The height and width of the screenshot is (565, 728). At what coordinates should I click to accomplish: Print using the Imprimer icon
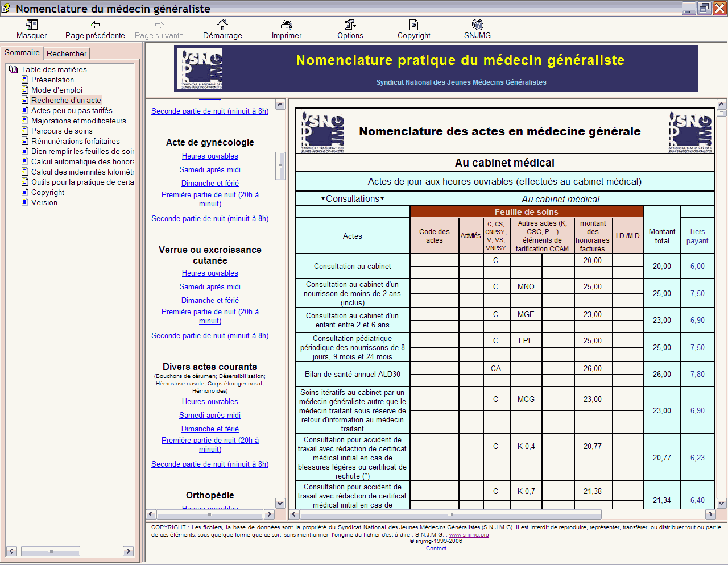(x=287, y=24)
